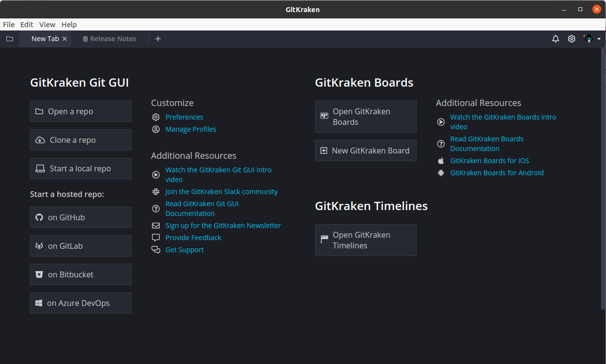
Task: Start a hosted repo on Bitbucket
Action: [x=81, y=274]
